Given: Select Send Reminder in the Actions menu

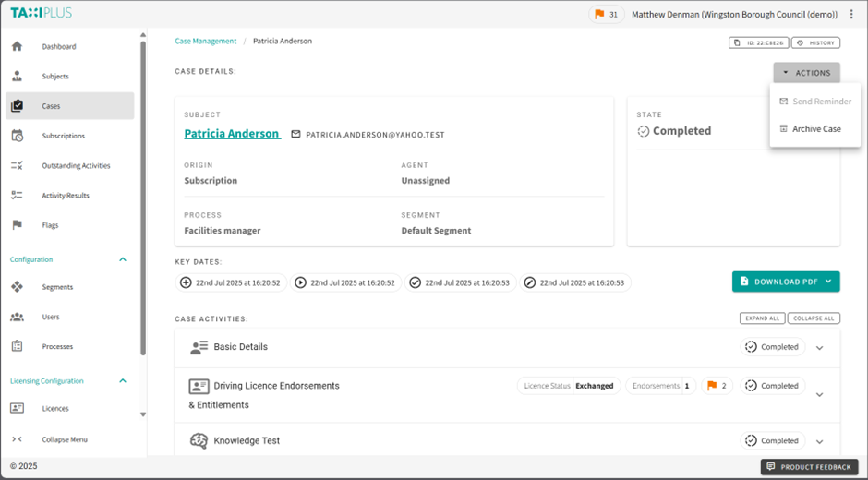Looking at the screenshot, I should click(x=815, y=102).
